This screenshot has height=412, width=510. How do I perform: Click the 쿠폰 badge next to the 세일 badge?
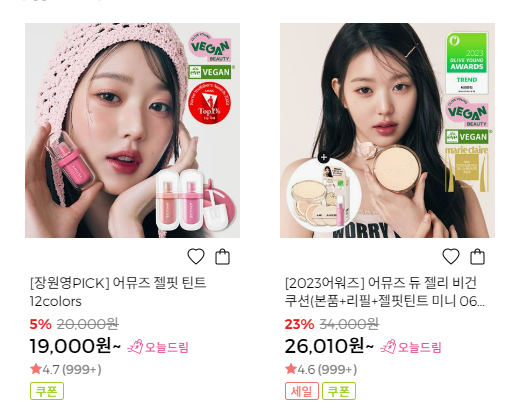[339, 391]
